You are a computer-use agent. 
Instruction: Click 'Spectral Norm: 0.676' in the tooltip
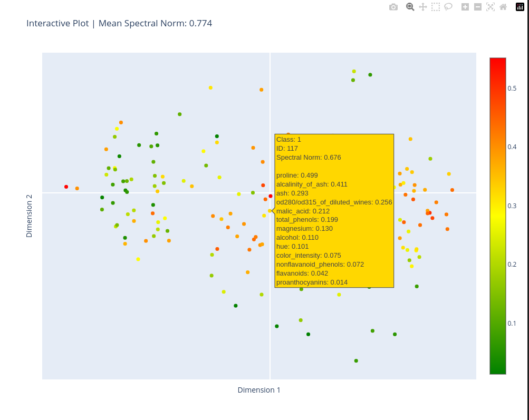[309, 158]
